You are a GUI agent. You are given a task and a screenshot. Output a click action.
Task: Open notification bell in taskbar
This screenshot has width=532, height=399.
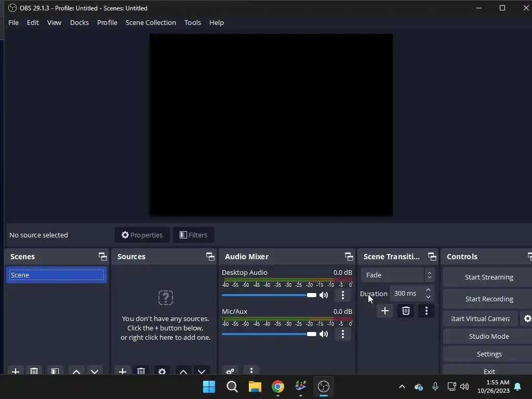click(x=517, y=387)
